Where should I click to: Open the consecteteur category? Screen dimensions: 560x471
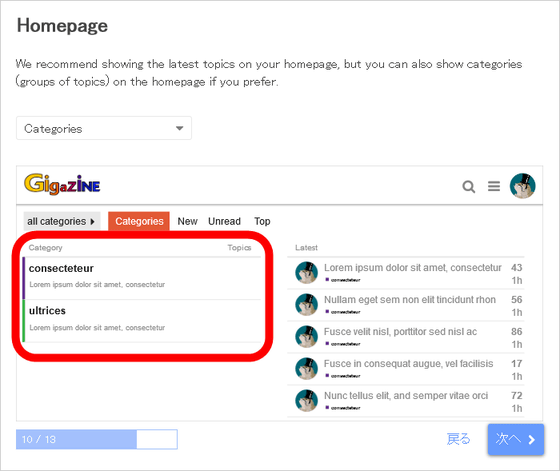[61, 269]
